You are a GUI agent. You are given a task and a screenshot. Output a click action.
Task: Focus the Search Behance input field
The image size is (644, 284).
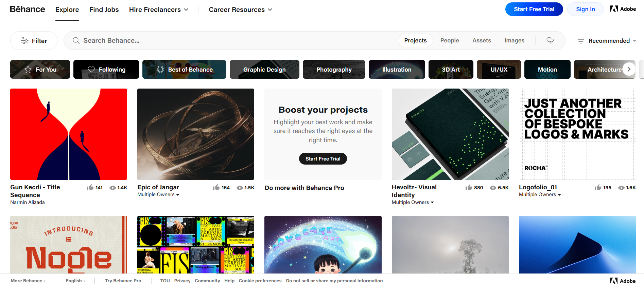[x=238, y=40]
